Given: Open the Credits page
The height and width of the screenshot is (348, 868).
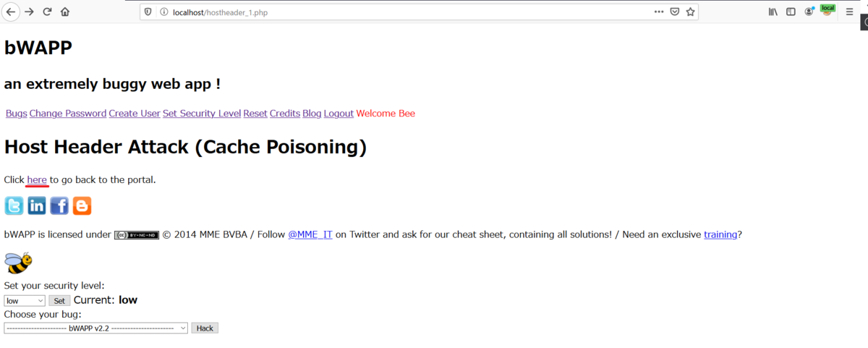Looking at the screenshot, I should [x=285, y=114].
